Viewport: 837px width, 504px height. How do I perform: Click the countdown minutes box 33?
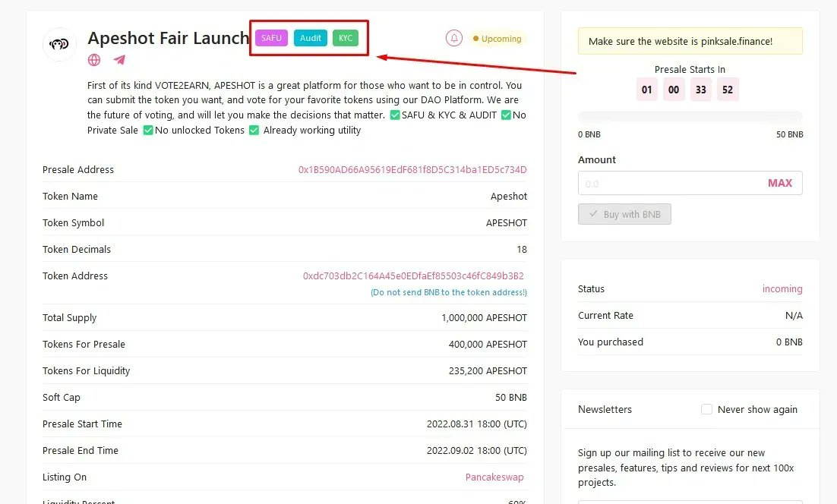coord(700,90)
